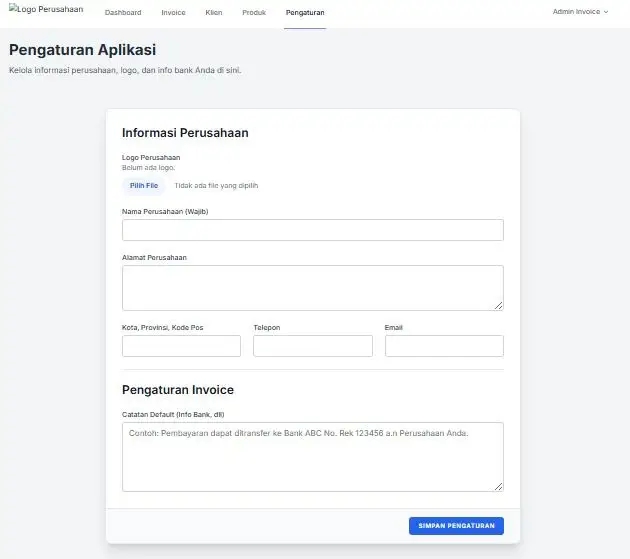Screen dimensions: 630x559
Task: Navigate to the Produk section
Action: pos(254,12)
